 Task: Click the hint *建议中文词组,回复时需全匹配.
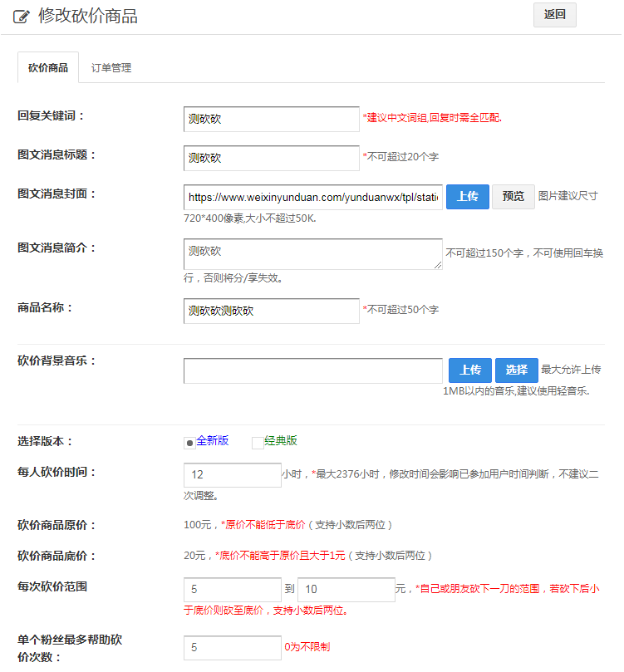point(432,118)
